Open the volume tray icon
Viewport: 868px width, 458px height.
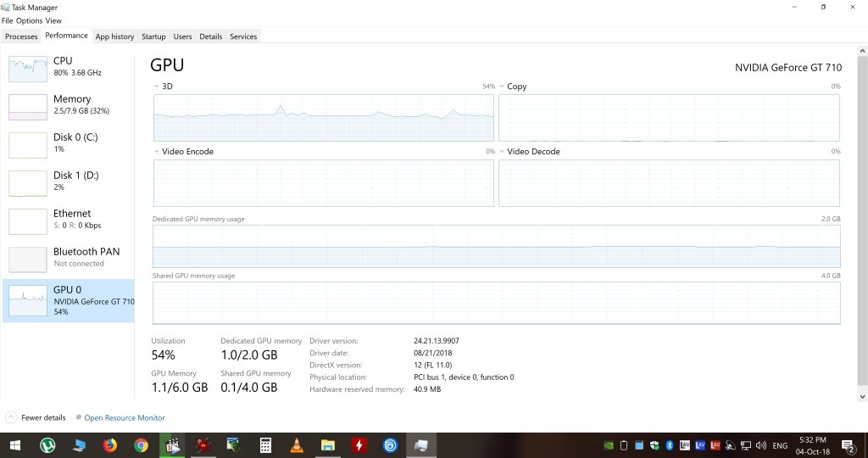pyautogui.click(x=761, y=445)
